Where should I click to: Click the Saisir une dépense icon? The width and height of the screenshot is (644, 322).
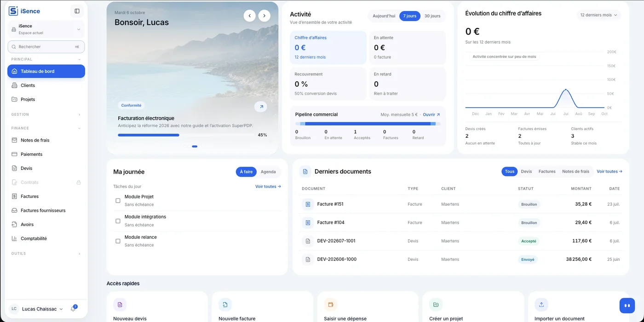(331, 305)
